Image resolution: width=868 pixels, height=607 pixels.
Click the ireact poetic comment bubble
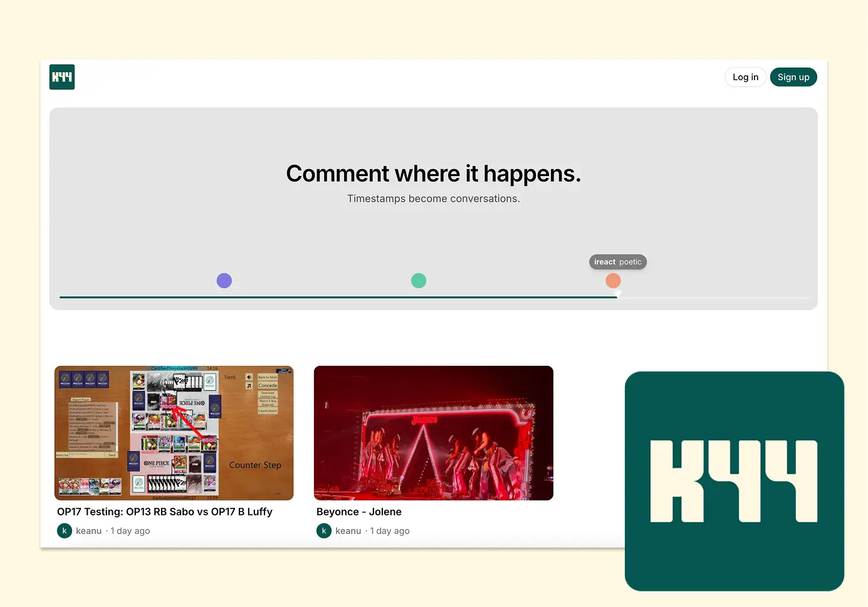point(618,262)
